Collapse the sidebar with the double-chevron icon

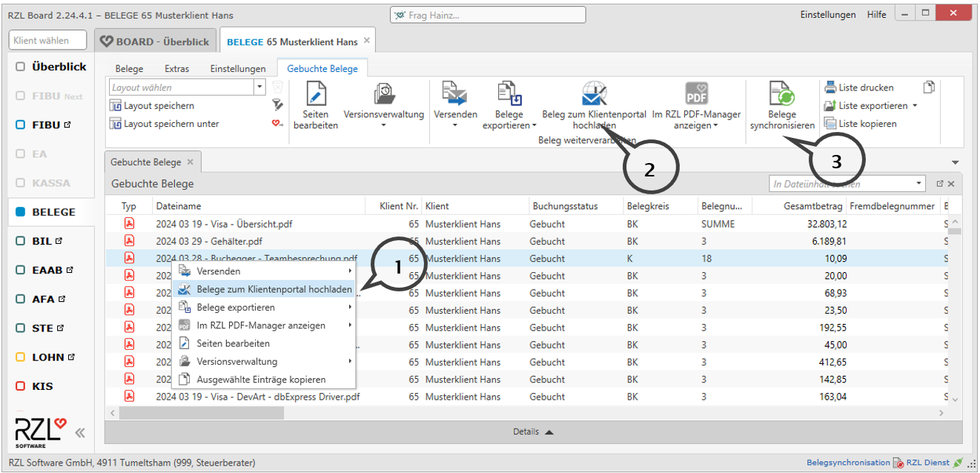click(79, 433)
